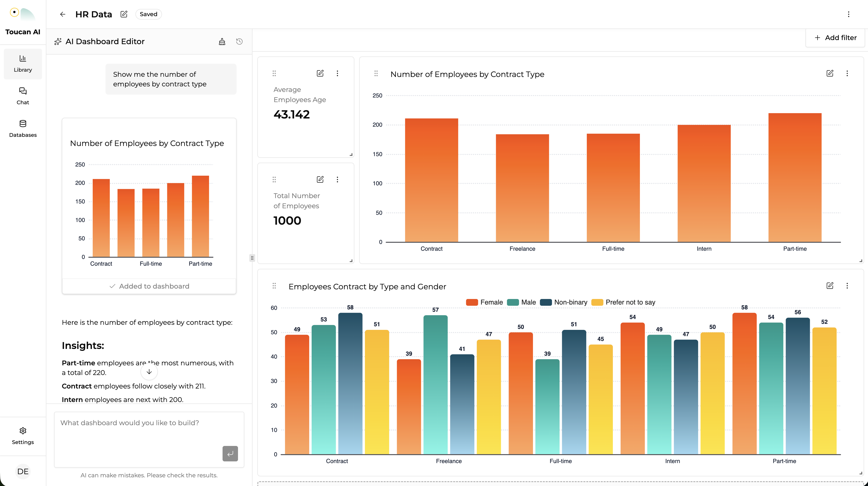
Task: Click the back arrow next to HR Data
Action: tap(62, 14)
